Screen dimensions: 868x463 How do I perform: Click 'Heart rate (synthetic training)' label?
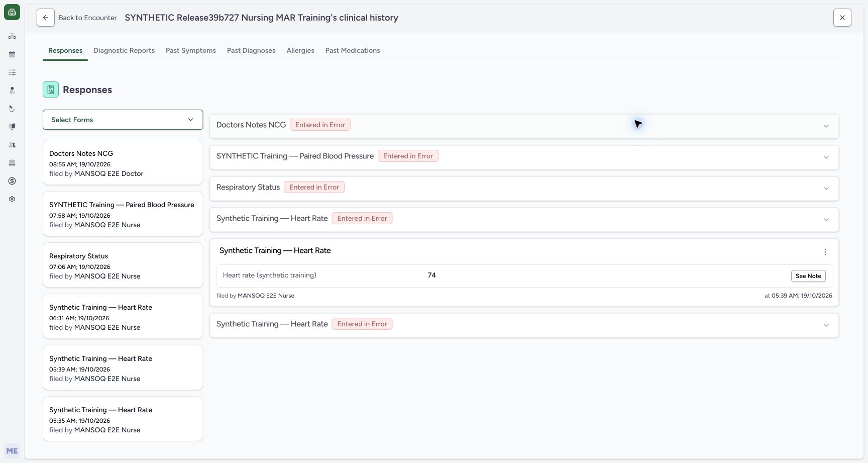point(270,275)
